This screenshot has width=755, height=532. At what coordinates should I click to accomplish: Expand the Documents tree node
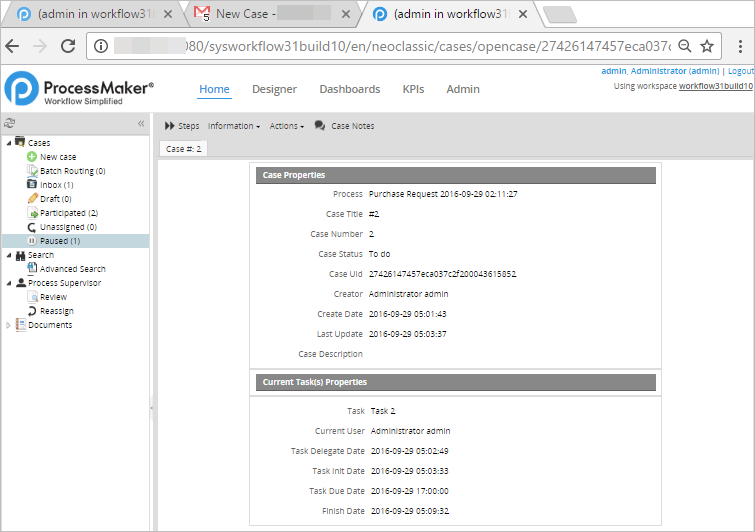click(9, 325)
